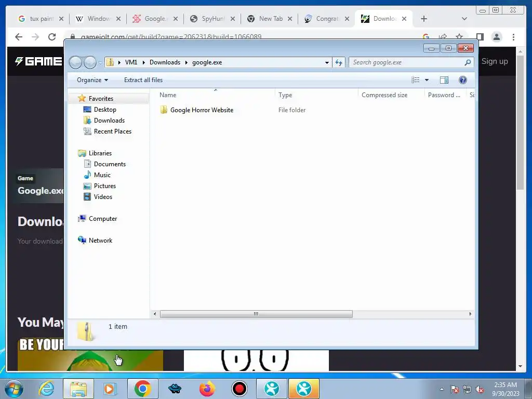Image resolution: width=532 pixels, height=399 pixels.
Task: Open Chrome profile avatar
Action: (497, 37)
